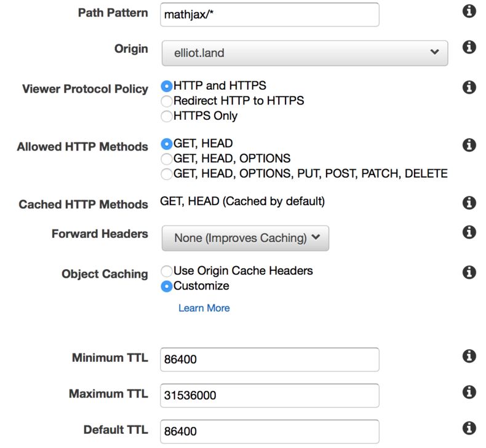Select all methods including PUT, POST, DELETE
Viewport: 486px width, 448px height.
[166, 174]
